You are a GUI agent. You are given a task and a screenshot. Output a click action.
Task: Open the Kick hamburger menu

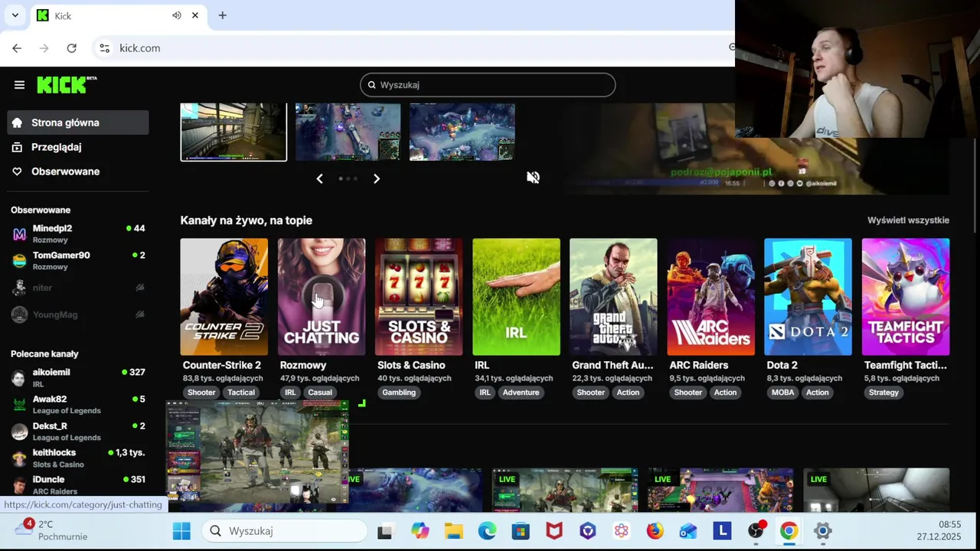click(19, 85)
